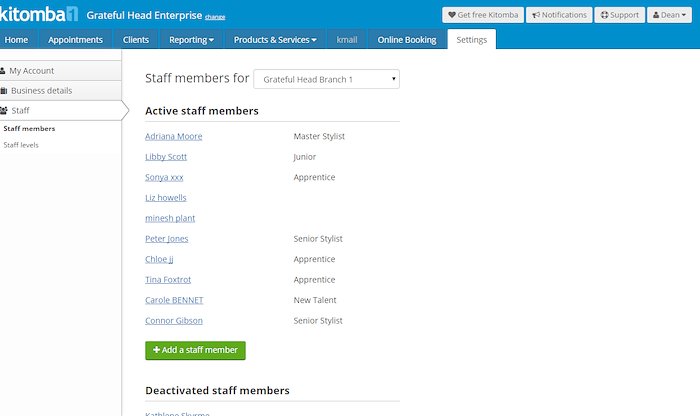700x416 pixels.
Task: Click the Home tab
Action: point(18,40)
